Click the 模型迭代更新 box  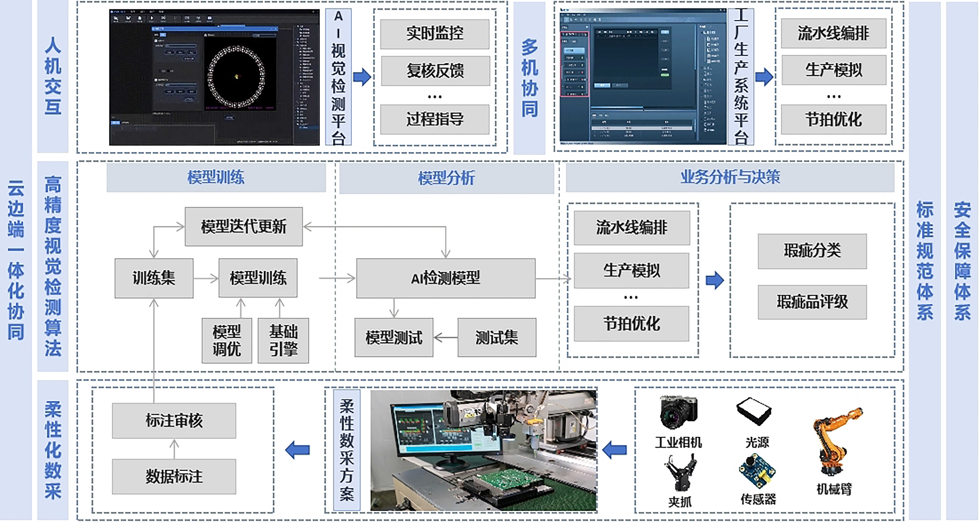[x=243, y=226]
